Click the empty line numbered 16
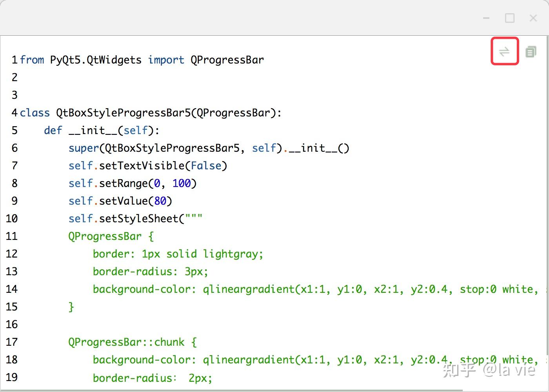This screenshot has width=549, height=392. [x=12, y=325]
